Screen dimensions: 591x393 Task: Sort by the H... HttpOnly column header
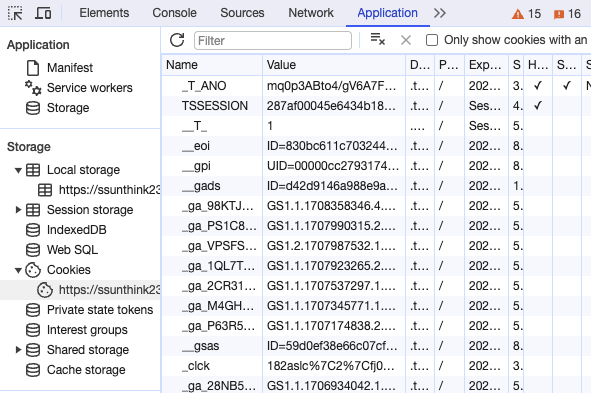click(x=538, y=65)
